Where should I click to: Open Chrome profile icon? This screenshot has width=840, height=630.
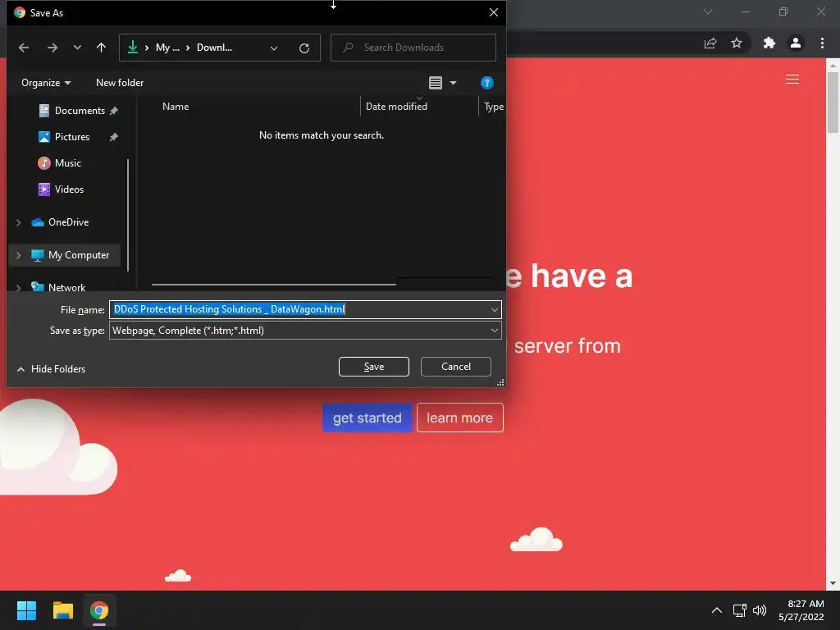796,43
